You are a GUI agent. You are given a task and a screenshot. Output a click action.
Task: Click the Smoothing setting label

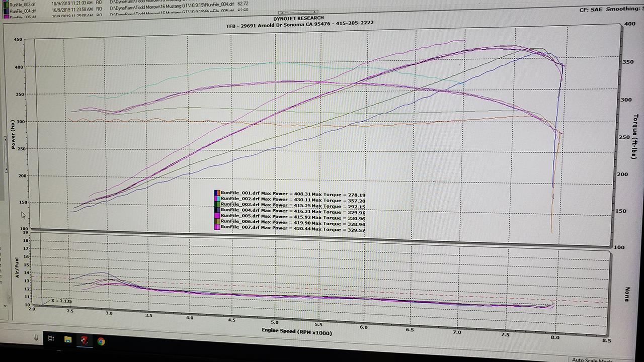(x=624, y=9)
